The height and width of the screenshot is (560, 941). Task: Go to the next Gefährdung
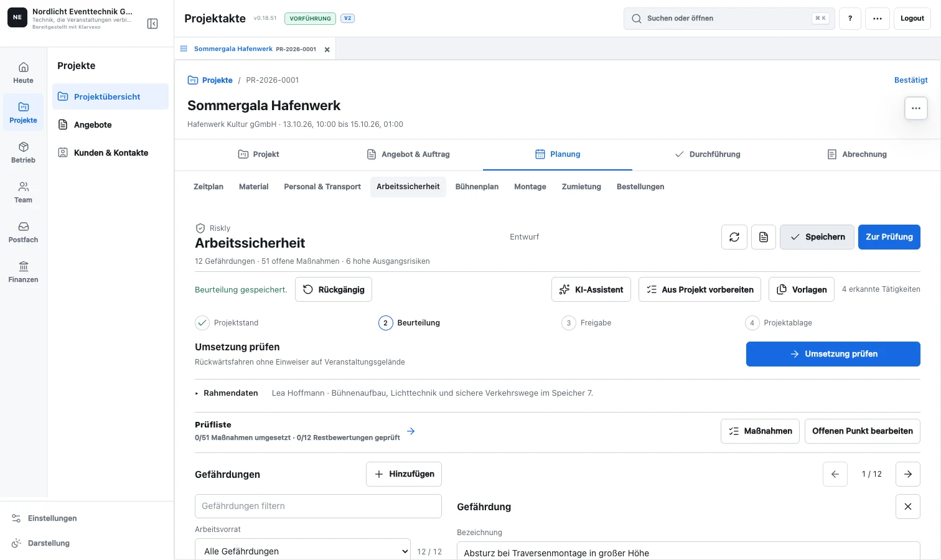point(908,474)
